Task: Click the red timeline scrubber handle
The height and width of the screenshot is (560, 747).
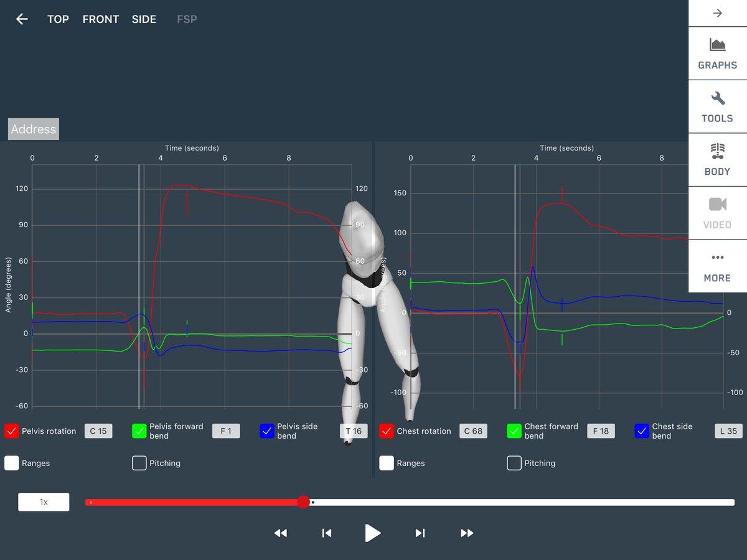Action: (x=304, y=502)
